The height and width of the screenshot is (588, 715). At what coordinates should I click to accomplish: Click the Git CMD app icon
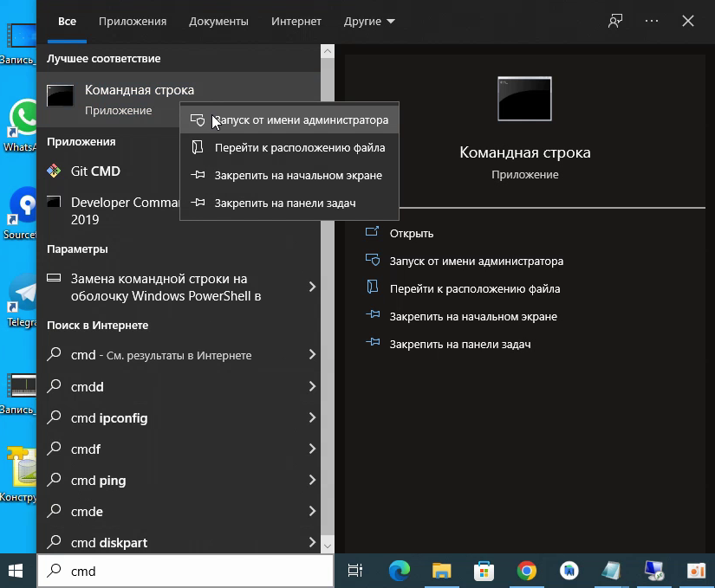(x=54, y=171)
